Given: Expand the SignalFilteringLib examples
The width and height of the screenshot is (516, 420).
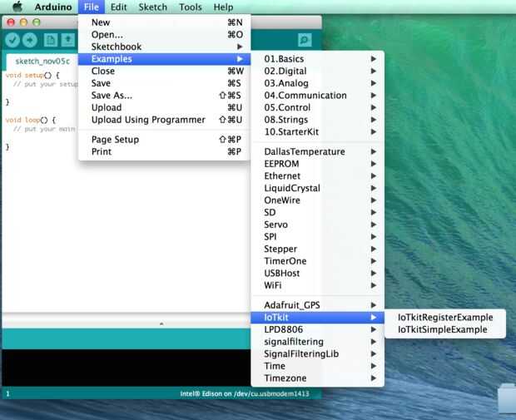Looking at the screenshot, I should [x=318, y=354].
